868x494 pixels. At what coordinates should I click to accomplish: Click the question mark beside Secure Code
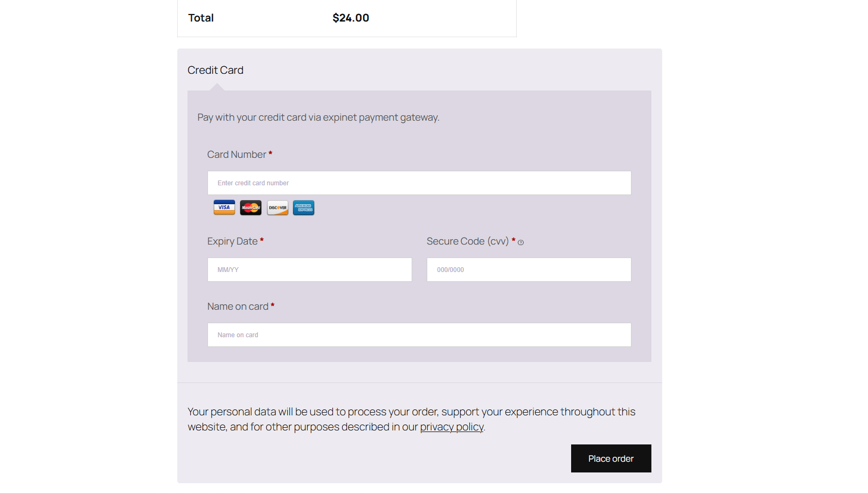[520, 242]
